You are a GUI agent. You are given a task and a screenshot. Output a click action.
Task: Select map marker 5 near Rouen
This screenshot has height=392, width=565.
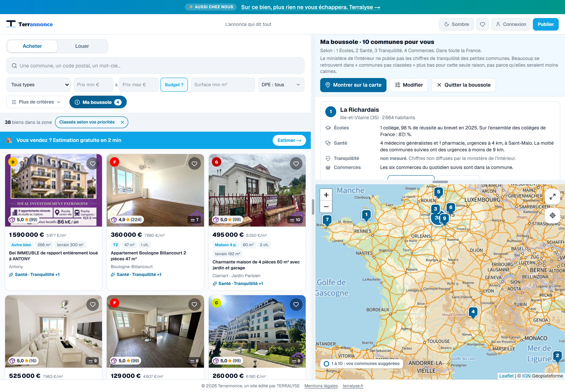tap(438, 192)
